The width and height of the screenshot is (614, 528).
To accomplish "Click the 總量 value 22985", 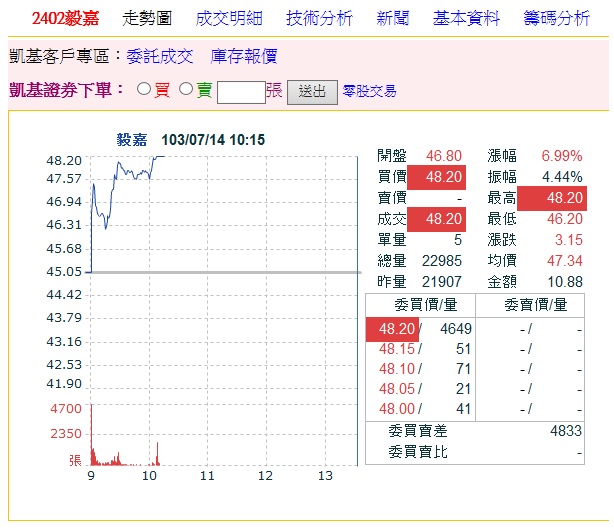I will pyautogui.click(x=442, y=261).
